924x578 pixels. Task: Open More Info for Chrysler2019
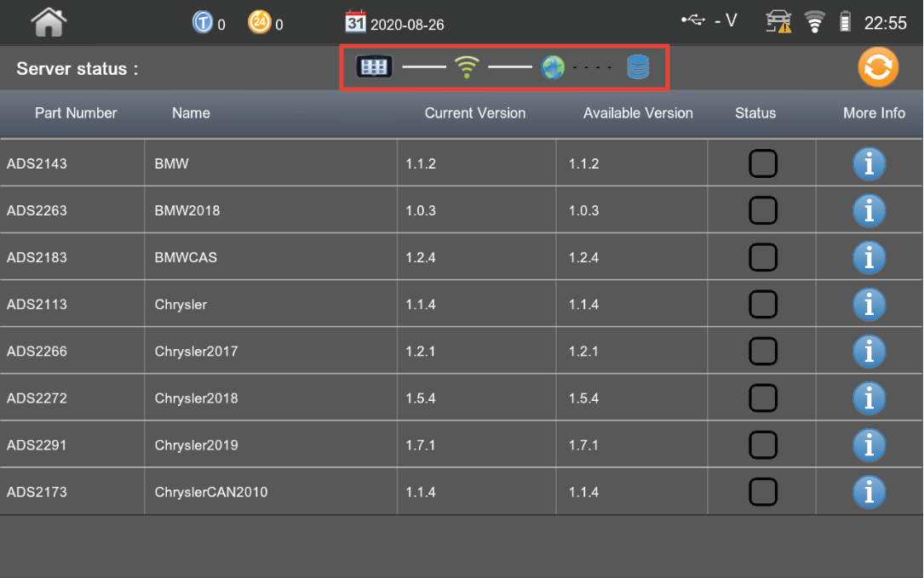click(x=869, y=445)
